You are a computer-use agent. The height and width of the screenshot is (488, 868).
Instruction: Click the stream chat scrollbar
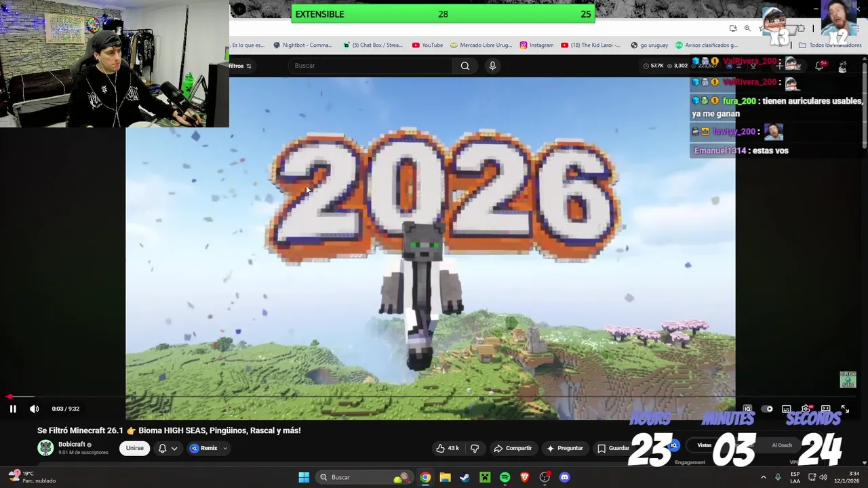coord(865,105)
